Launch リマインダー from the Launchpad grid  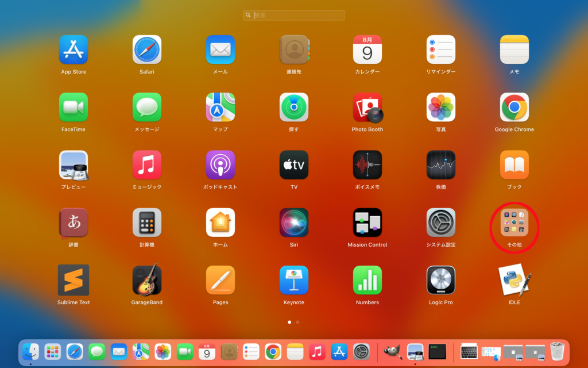441,49
